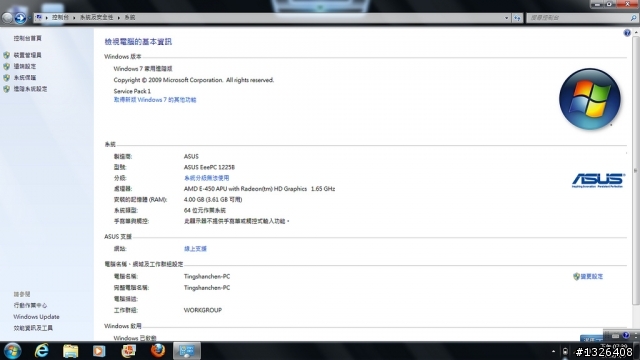The height and width of the screenshot is (360, 640).
Task: Show hidden tray icons arrow
Action: click(x=553, y=351)
